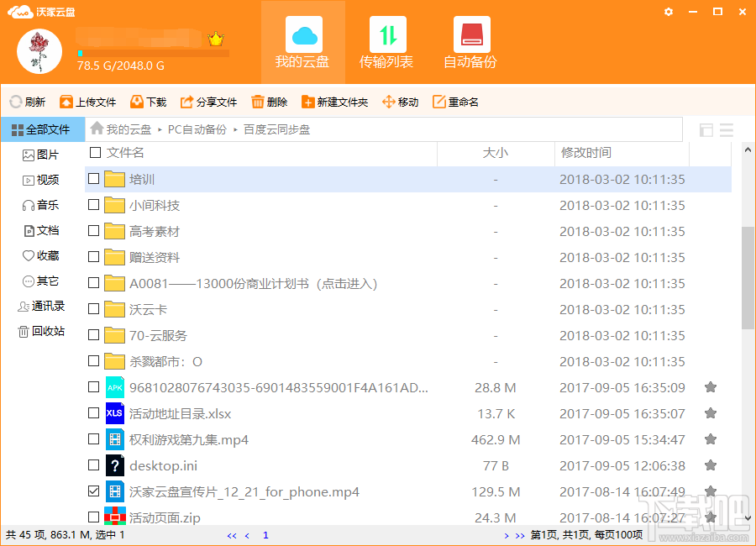Click the gold crown VIP icon

216,39
